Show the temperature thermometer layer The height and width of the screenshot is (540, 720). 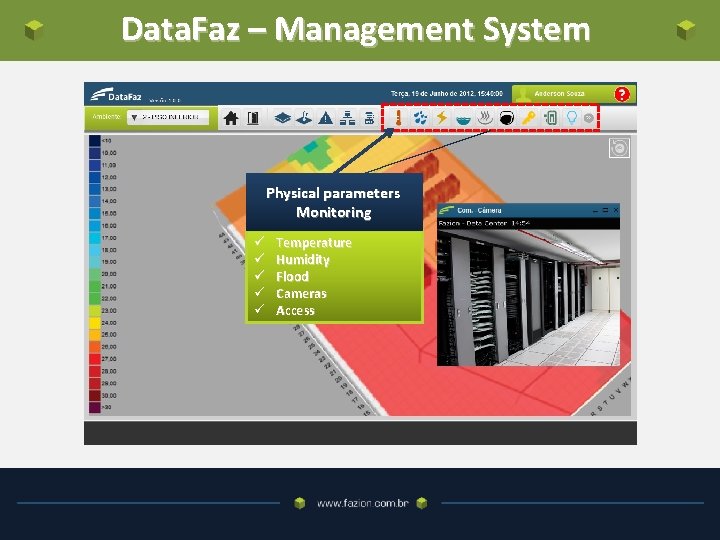pos(398,118)
